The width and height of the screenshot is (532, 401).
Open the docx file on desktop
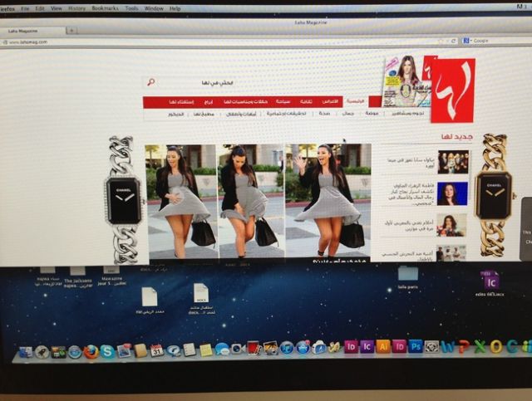pos(200,294)
